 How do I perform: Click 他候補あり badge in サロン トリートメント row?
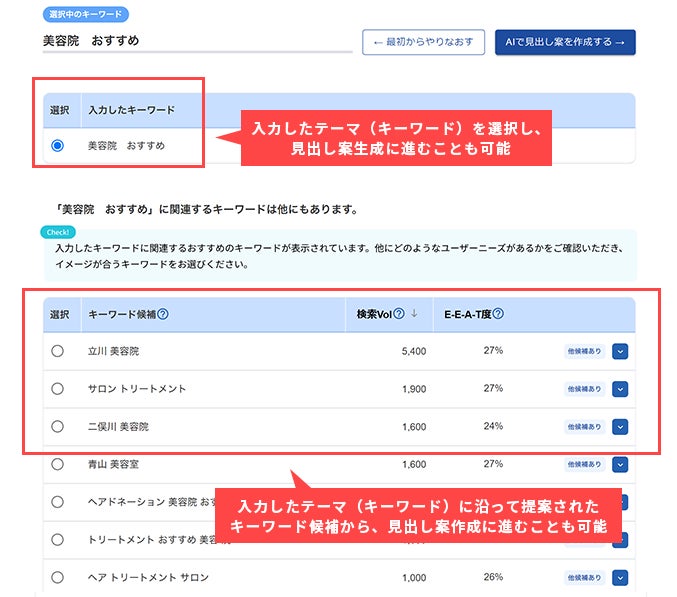pyautogui.click(x=584, y=389)
